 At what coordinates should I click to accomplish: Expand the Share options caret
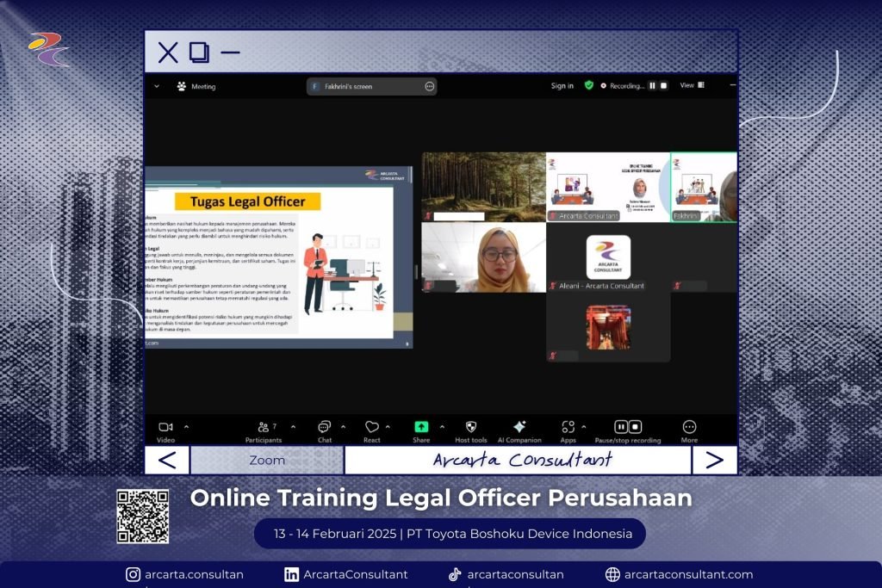442,426
